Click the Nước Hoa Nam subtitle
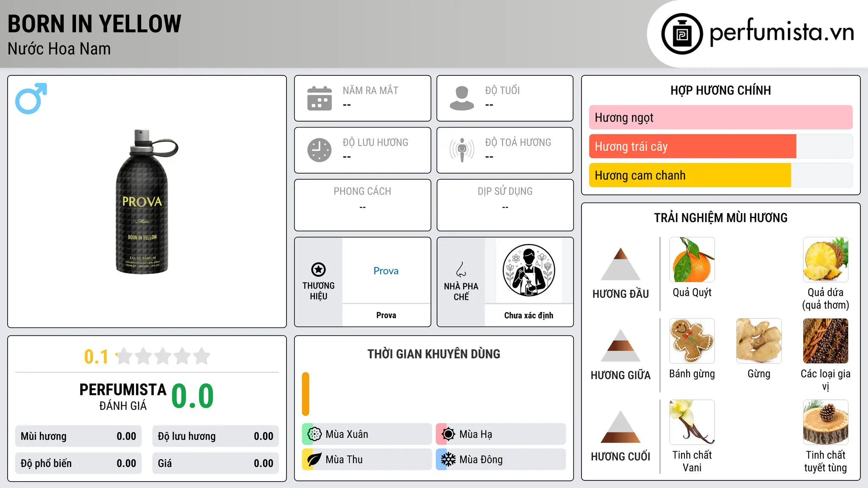 pyautogui.click(x=59, y=49)
